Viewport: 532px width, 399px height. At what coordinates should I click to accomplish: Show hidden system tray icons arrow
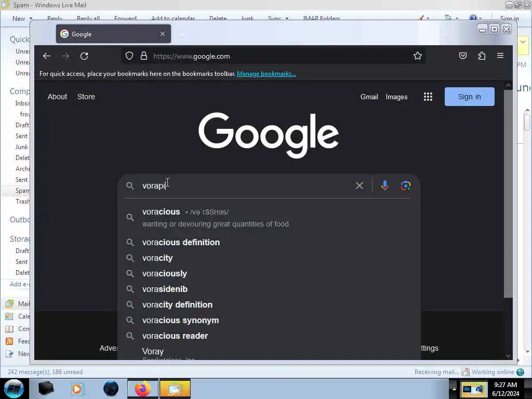pos(454,389)
